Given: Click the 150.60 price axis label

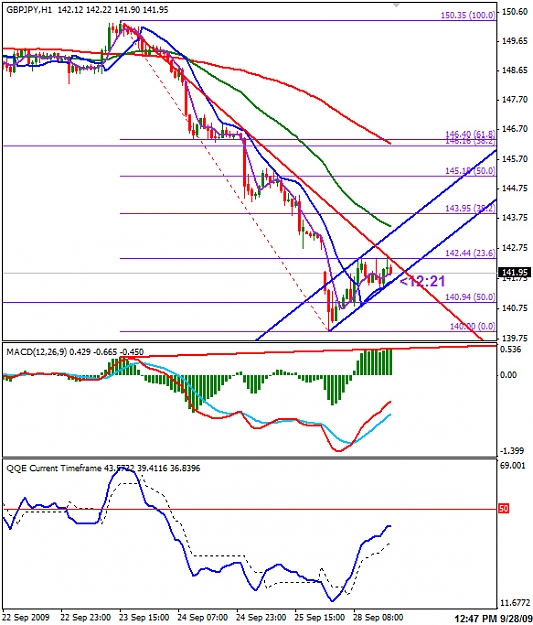Looking at the screenshot, I should pyautogui.click(x=514, y=12).
